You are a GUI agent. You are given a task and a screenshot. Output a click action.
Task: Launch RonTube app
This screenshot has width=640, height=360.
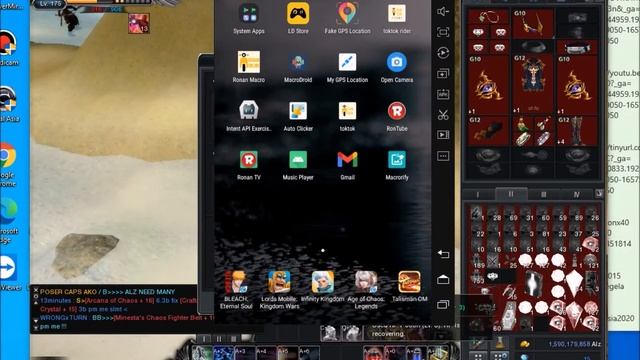(397, 111)
